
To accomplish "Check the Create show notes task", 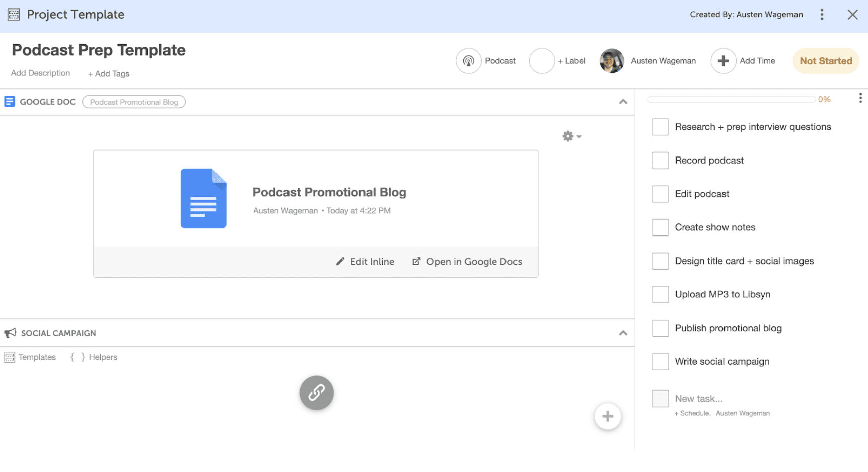I will 660,227.
